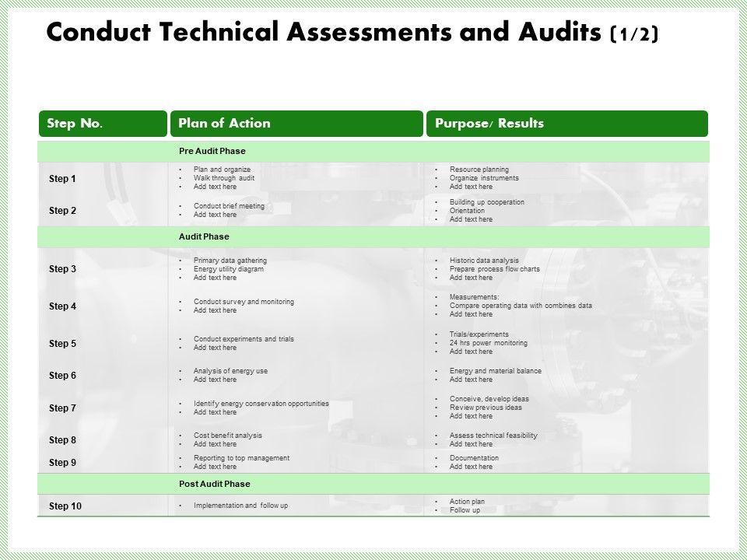The image size is (747, 560).
Task: Click the slide title 'Conduct Technical Assessments and Audits'
Action: point(324,33)
